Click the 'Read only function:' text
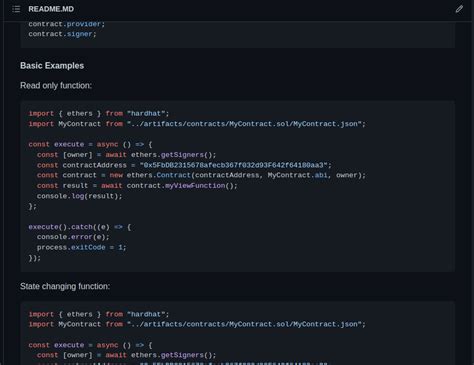 click(x=56, y=86)
